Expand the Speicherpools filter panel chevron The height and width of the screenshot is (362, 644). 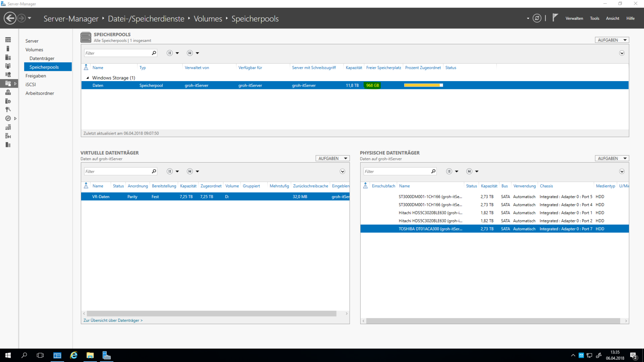(x=621, y=53)
